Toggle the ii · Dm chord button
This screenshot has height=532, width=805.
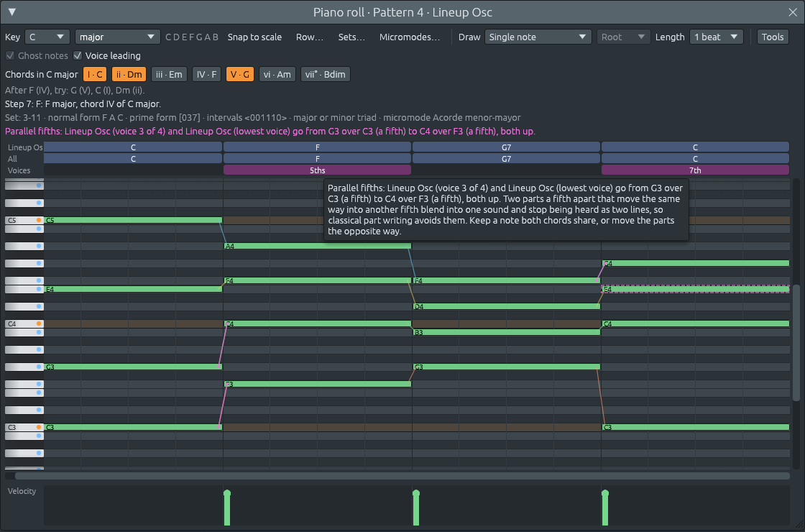[x=129, y=75]
